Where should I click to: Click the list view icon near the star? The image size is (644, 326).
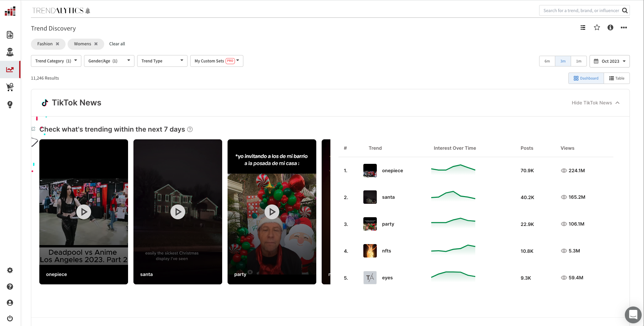(x=583, y=28)
